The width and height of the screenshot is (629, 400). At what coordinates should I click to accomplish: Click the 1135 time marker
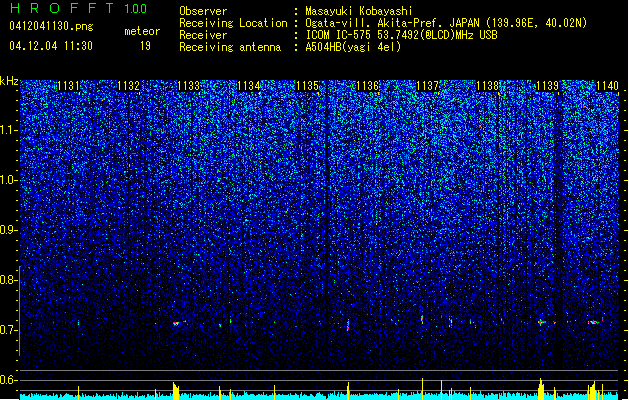click(x=307, y=86)
